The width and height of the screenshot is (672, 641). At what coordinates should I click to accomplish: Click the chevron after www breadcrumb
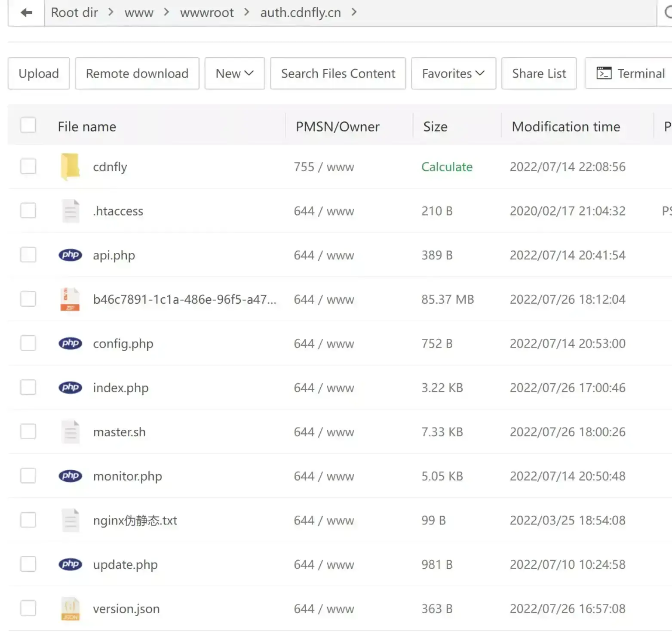pyautogui.click(x=166, y=12)
